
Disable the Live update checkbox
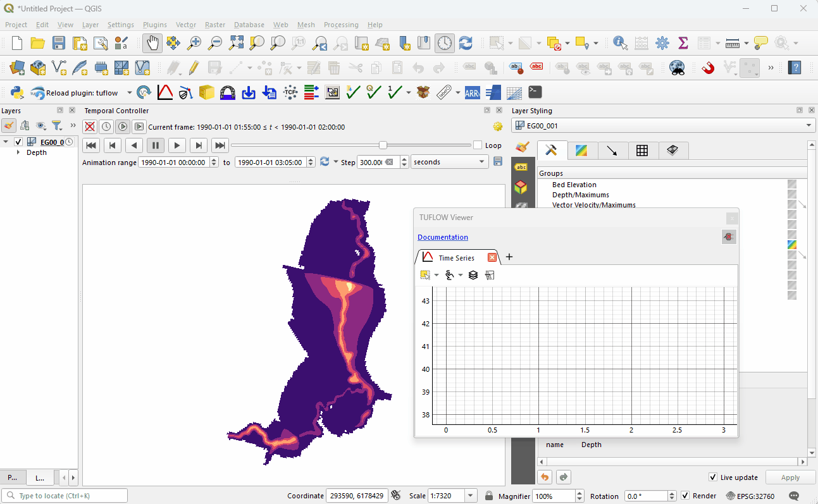[x=713, y=477]
